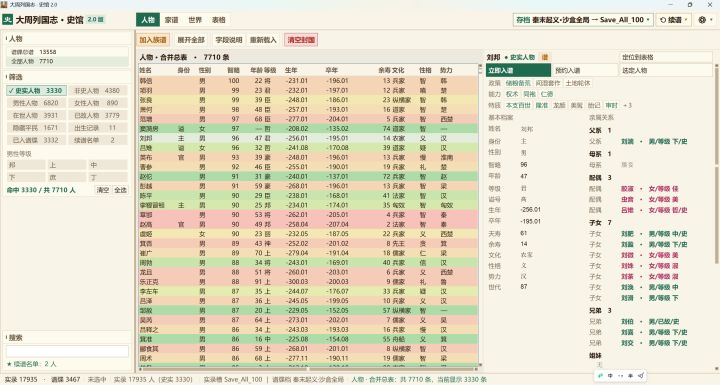Toggle the 史实人物 3330 filter
This screenshot has height=385, width=720.
pyautogui.click(x=36, y=91)
